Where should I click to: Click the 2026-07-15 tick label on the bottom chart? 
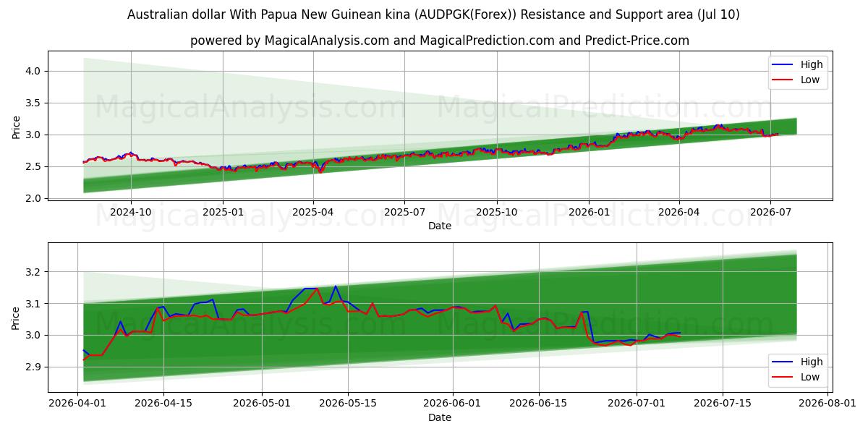tap(723, 404)
